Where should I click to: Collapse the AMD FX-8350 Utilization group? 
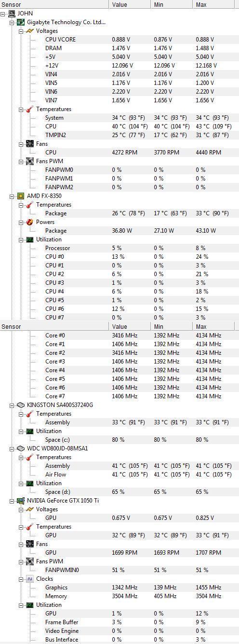(x=21, y=239)
